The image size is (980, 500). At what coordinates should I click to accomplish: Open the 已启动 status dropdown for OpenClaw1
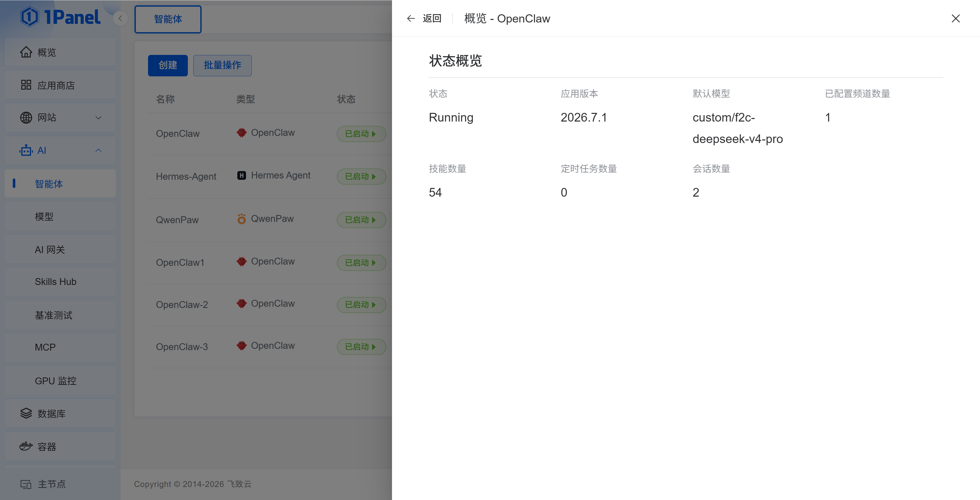pos(361,263)
